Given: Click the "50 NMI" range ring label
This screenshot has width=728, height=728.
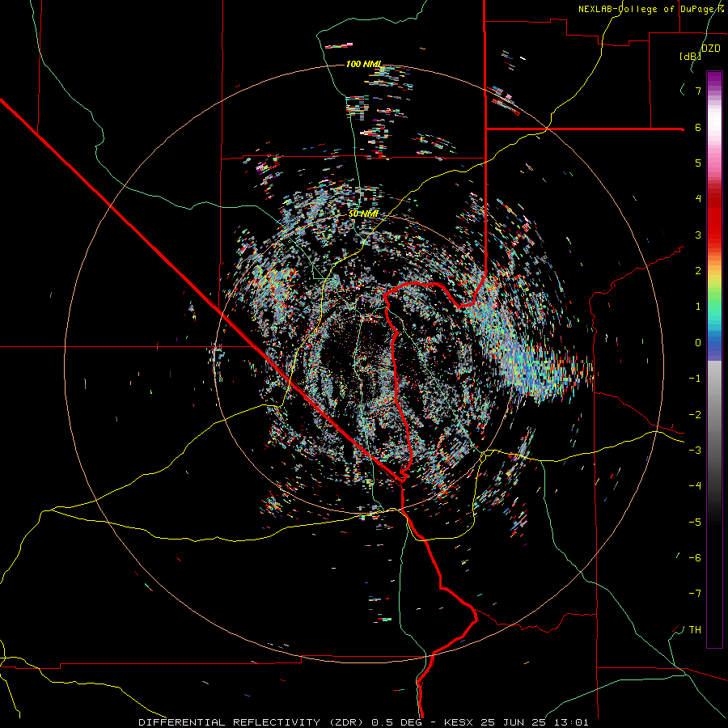Looking at the screenshot, I should [x=363, y=214].
